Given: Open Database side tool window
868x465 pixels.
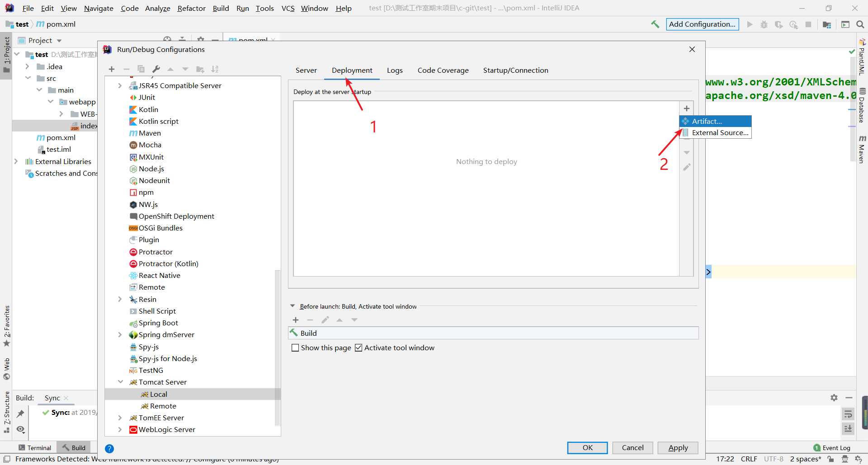Looking at the screenshot, I should tap(862, 105).
